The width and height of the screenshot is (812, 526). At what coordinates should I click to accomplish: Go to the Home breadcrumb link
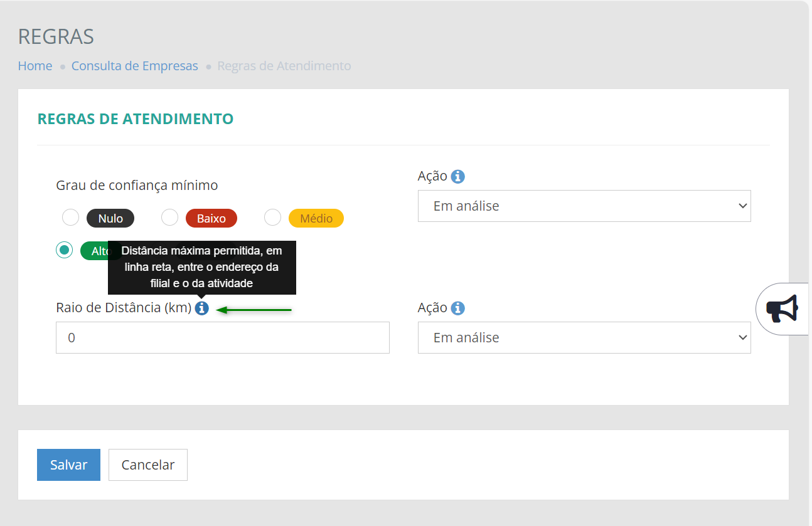[35, 66]
